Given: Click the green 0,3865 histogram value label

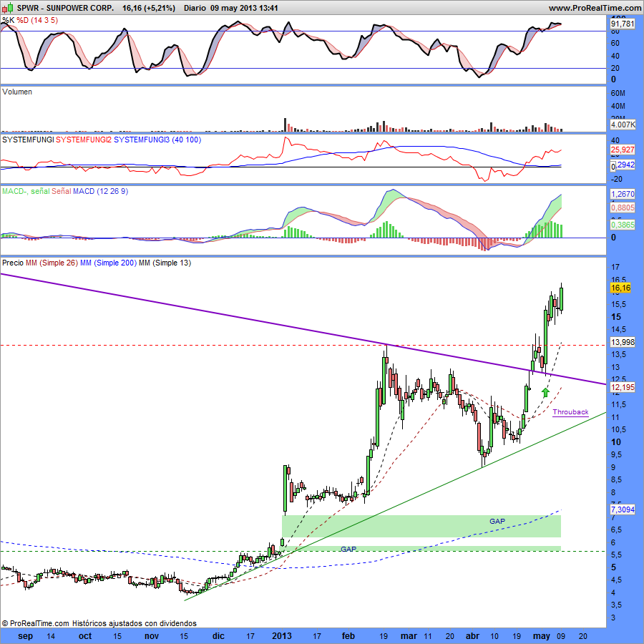Looking at the screenshot, I should (623, 225).
